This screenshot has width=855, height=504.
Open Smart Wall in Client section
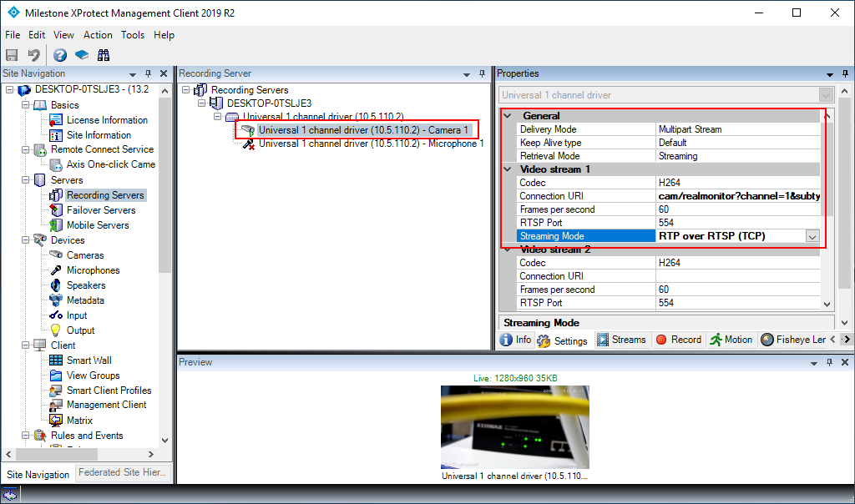[89, 360]
